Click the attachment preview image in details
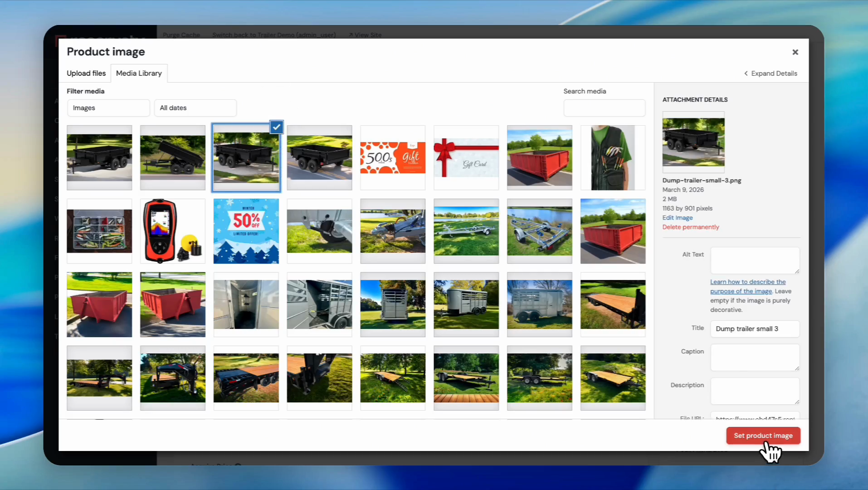 pyautogui.click(x=693, y=142)
